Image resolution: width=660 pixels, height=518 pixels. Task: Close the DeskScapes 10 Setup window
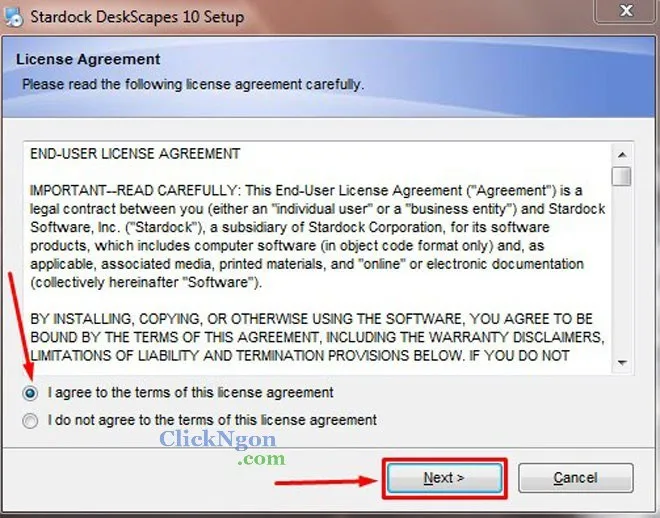pos(626,11)
